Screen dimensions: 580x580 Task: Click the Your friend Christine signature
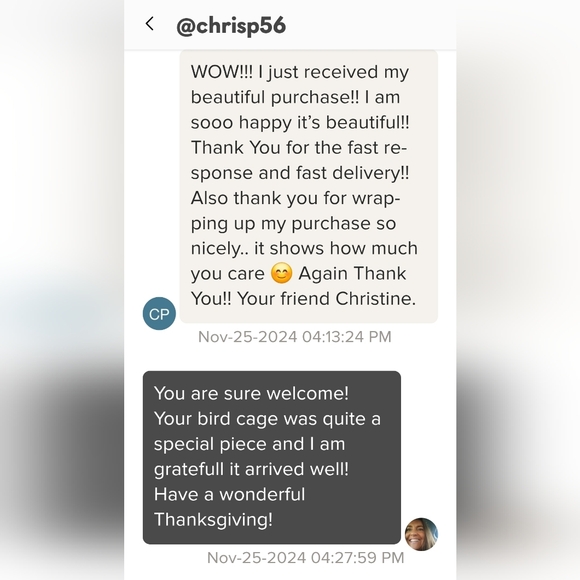[327, 299]
